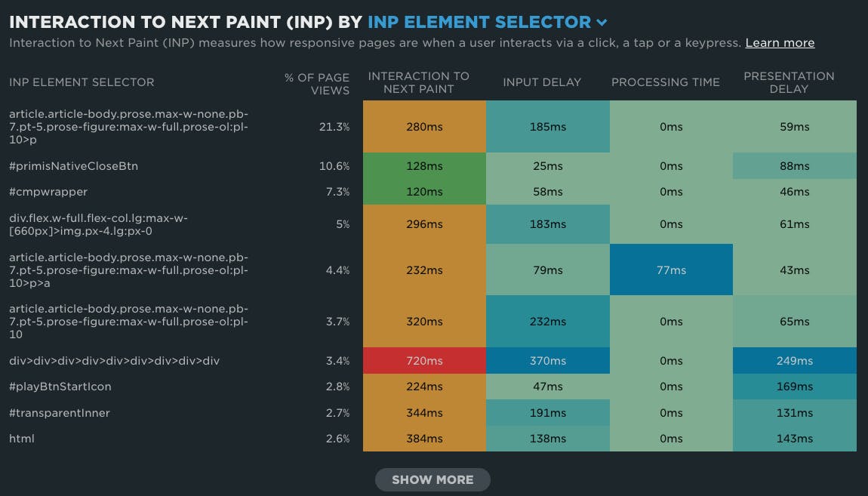The width and height of the screenshot is (868, 496).
Task: Select the #cmpwrapper selector row
Action: (48, 192)
